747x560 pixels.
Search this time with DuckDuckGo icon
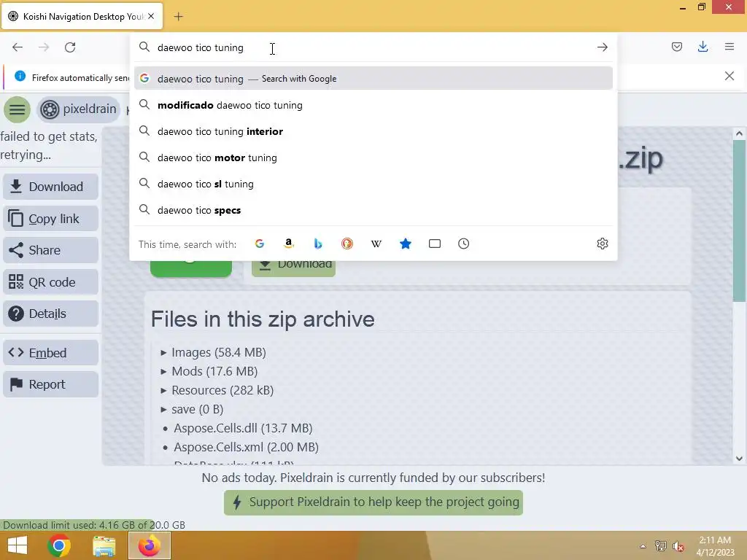347,244
